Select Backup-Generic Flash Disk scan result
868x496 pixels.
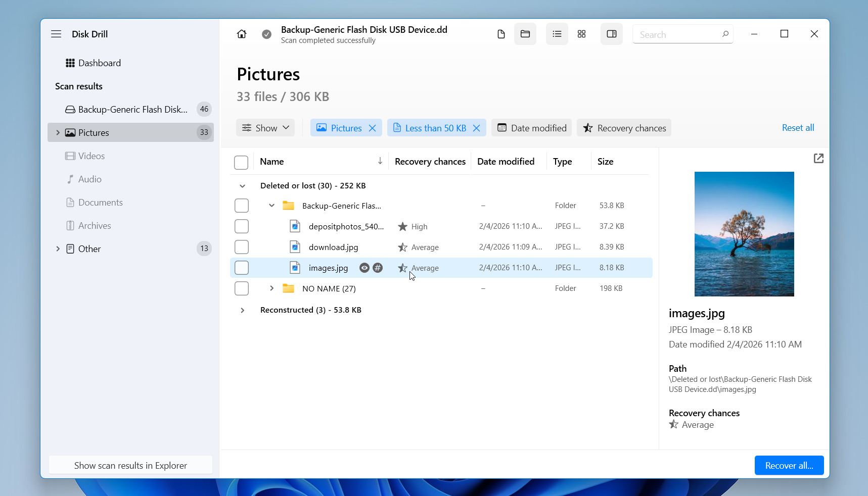pyautogui.click(x=130, y=110)
